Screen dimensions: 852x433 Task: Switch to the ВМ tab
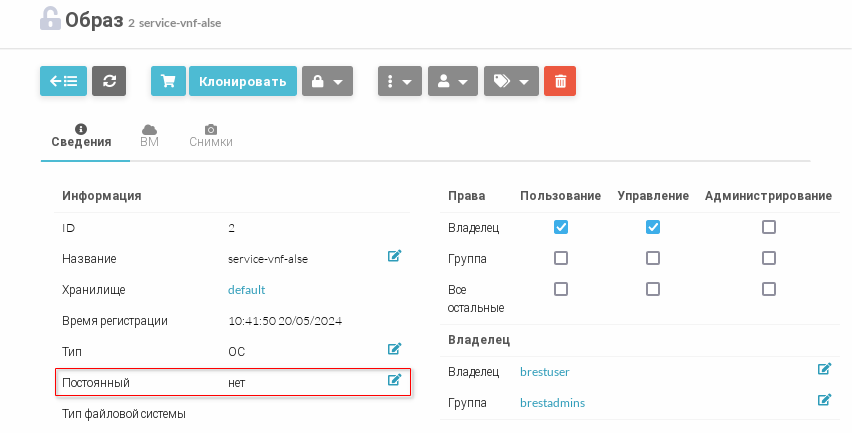(x=149, y=136)
